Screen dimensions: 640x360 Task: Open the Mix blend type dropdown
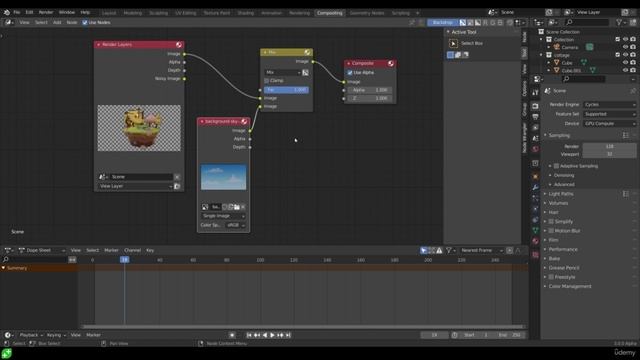(283, 72)
